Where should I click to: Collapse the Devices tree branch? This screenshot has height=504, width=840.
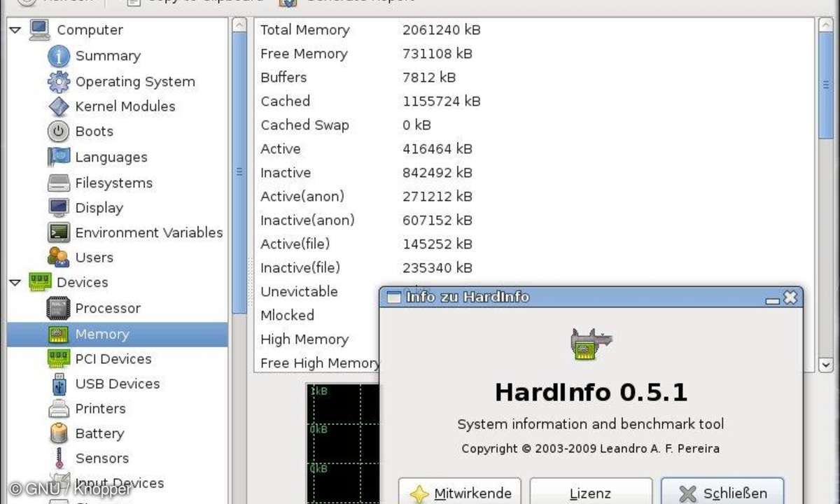coord(15,283)
